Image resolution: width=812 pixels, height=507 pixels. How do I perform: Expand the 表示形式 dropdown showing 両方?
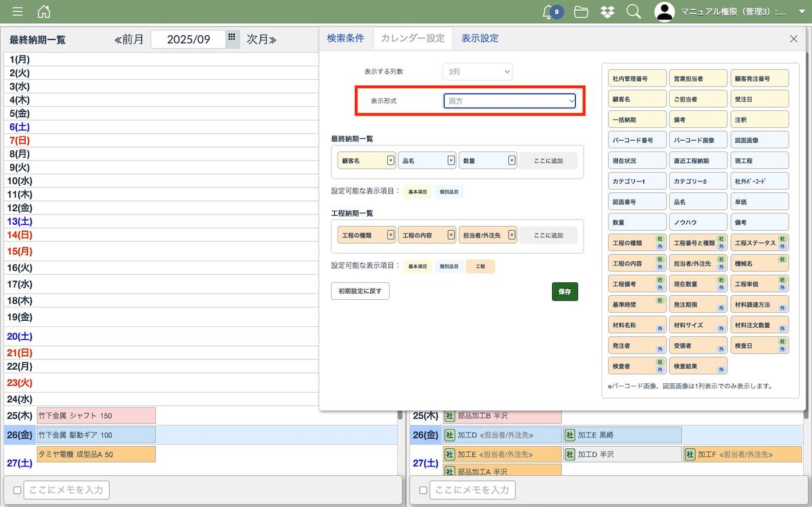(x=510, y=101)
